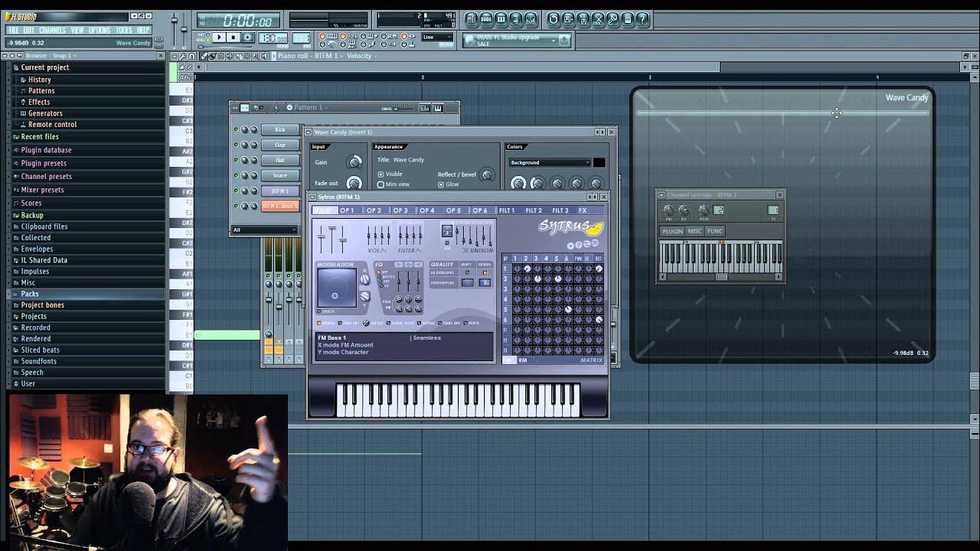Open the piano roll icon in top toolbar

click(501, 19)
